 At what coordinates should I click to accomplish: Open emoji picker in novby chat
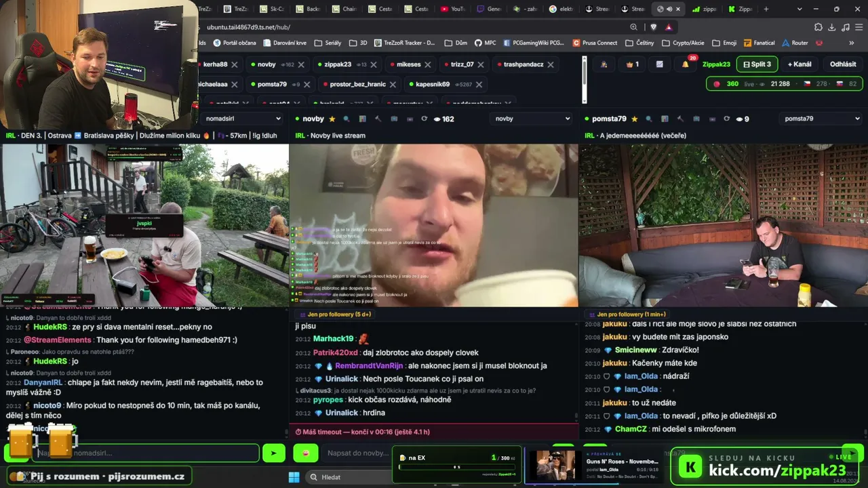pos(306,453)
